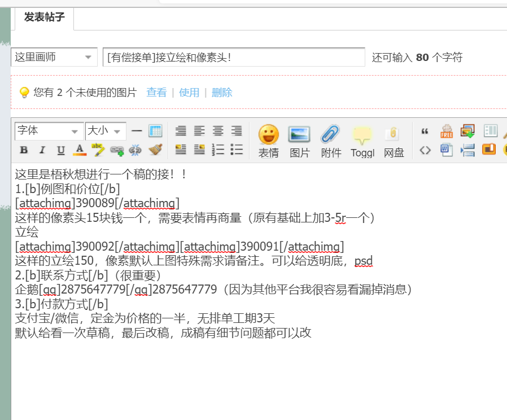Click the line '1.[b]例图和价位[/b]'
This screenshot has height=420, width=507.
68,189
